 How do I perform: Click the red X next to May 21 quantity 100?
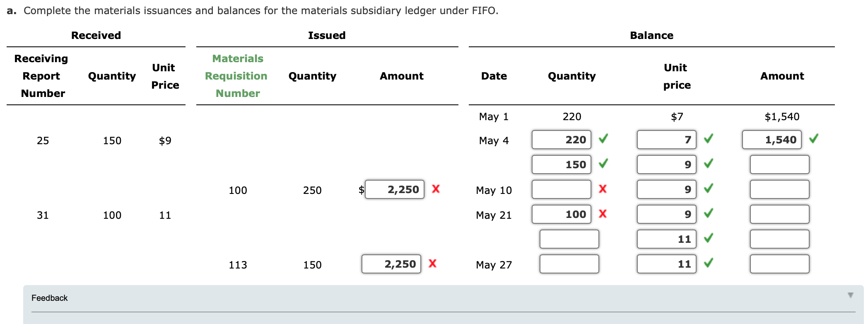603,214
